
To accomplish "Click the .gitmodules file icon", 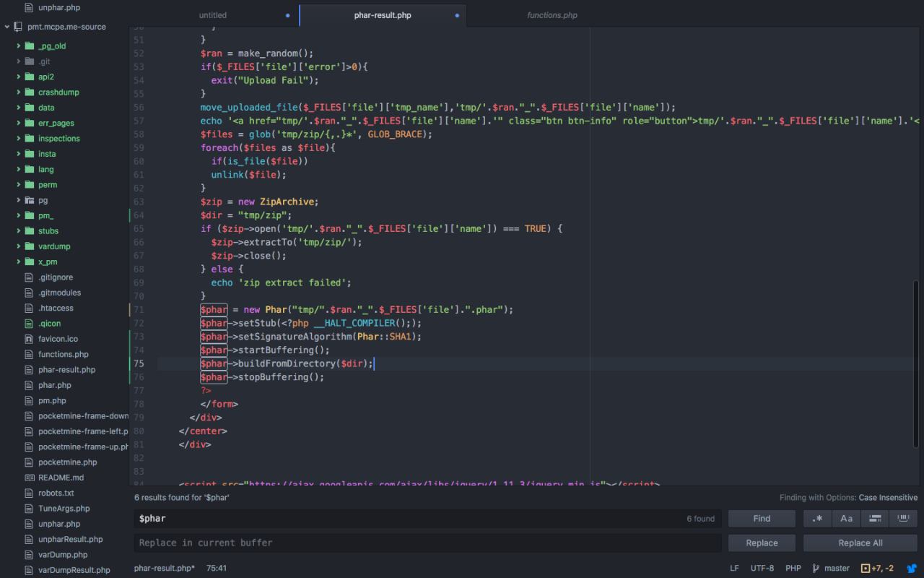I will (x=30, y=293).
